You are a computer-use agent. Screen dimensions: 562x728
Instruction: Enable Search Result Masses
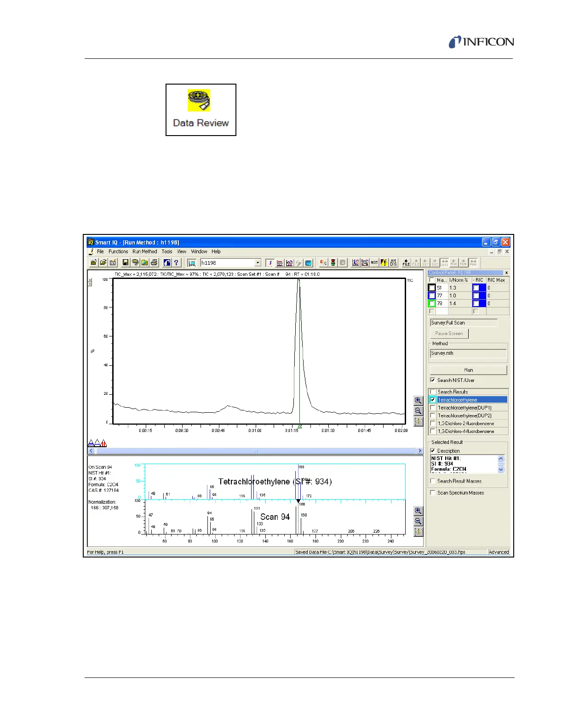433,481
